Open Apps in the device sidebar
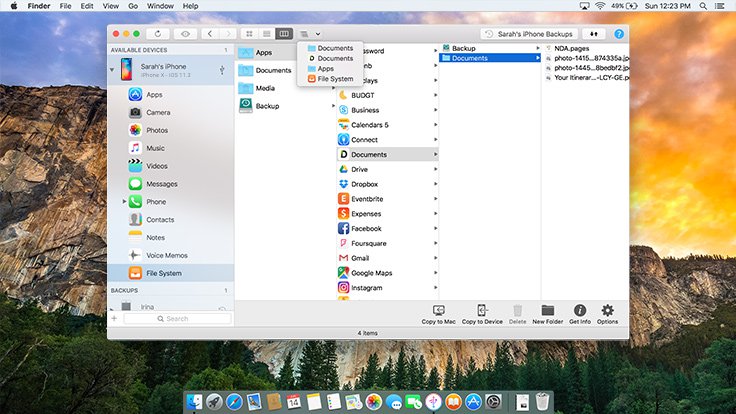Screen dimensions: 736x414 point(171,95)
